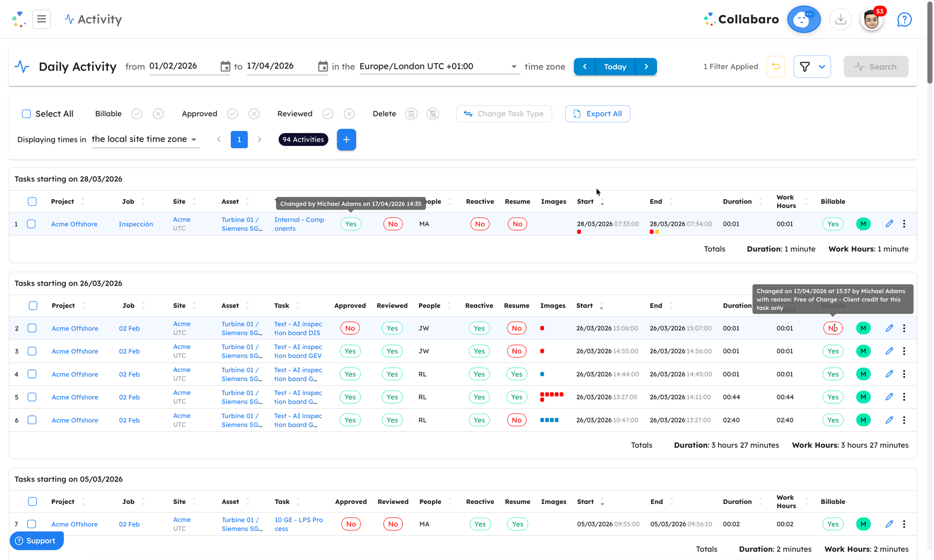Toggle header checkbox for 26/03/2026 tasks
This screenshot has width=934, height=560.
pyautogui.click(x=33, y=306)
